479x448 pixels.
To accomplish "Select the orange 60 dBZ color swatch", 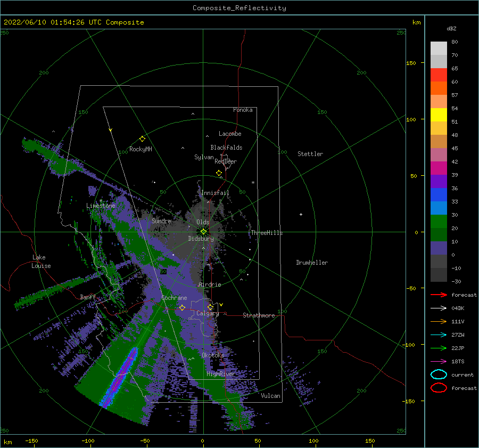I will pos(439,88).
